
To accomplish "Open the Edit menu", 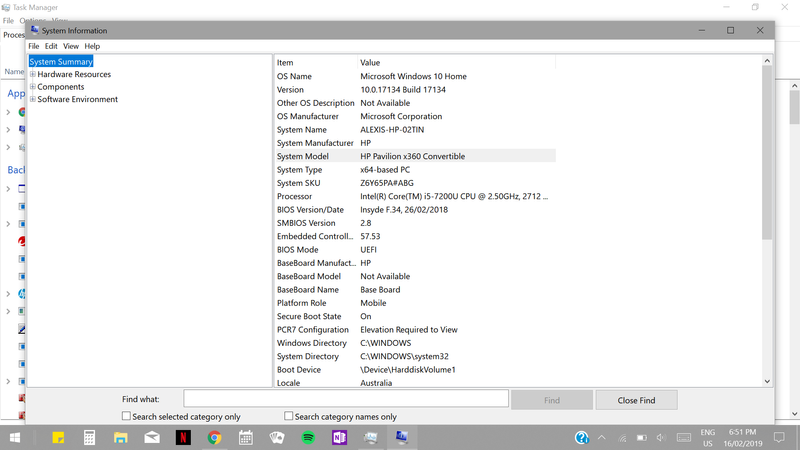I will [51, 46].
